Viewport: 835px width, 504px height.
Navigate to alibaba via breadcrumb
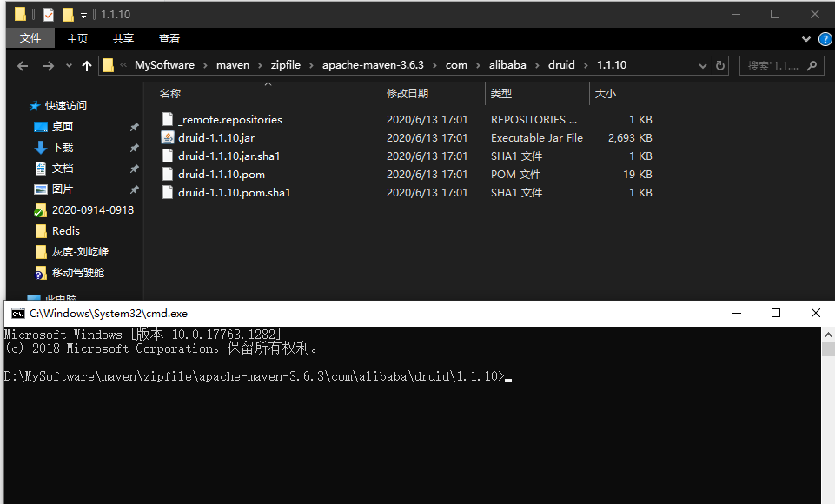coord(508,64)
